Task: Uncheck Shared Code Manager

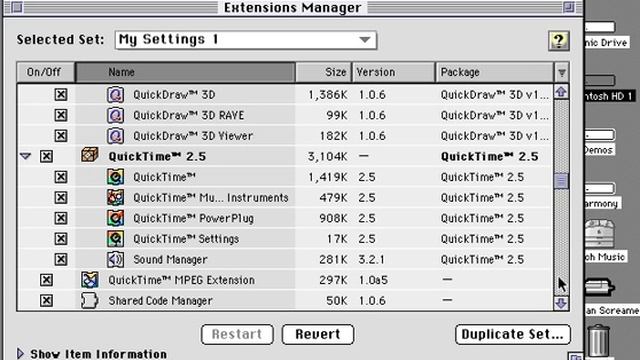Action: click(46, 300)
